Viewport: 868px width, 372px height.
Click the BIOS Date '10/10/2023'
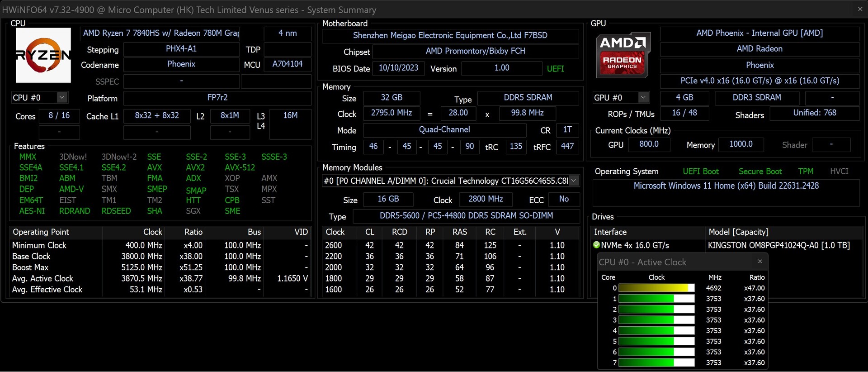[398, 68]
